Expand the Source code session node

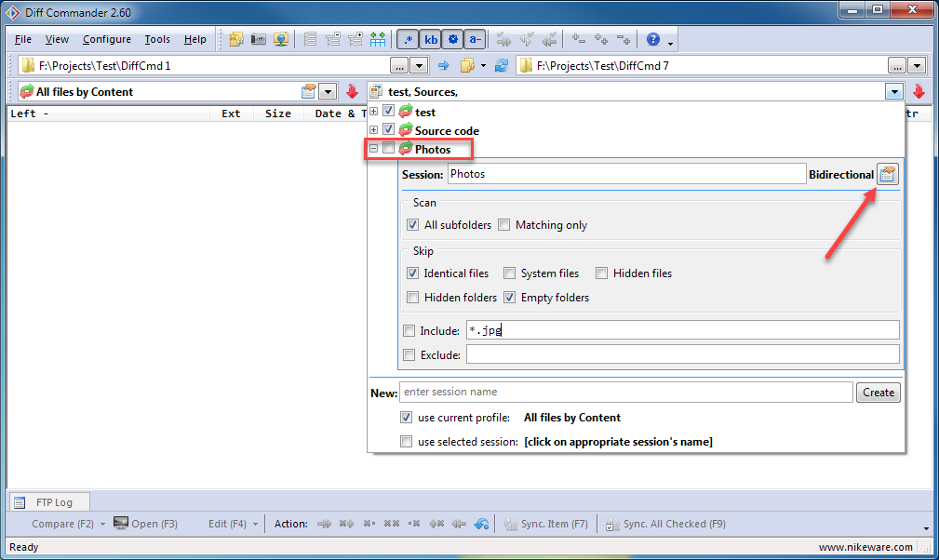tap(374, 130)
